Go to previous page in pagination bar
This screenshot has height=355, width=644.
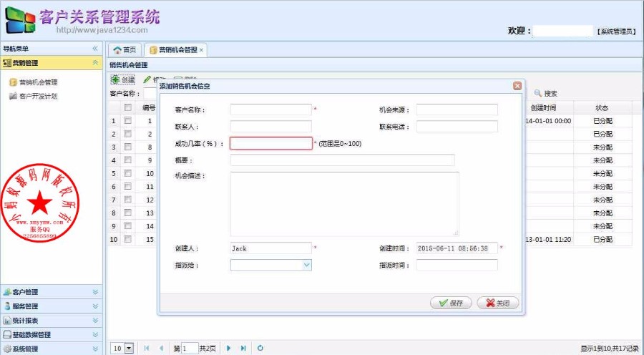click(162, 348)
